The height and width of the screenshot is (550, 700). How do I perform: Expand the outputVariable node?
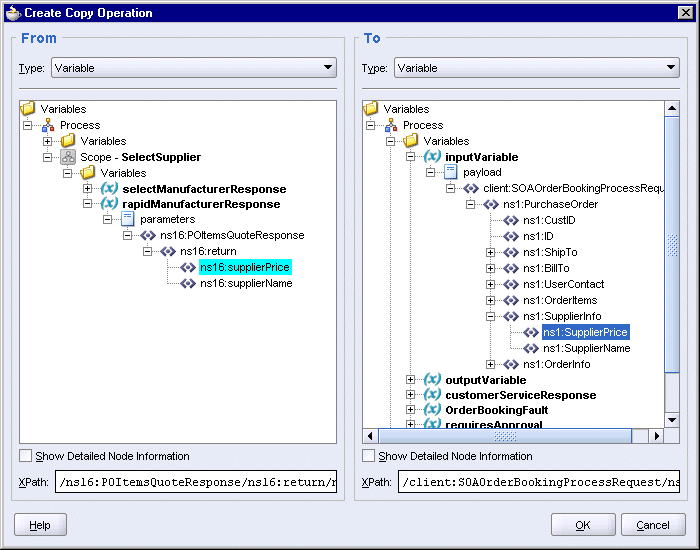[x=410, y=380]
